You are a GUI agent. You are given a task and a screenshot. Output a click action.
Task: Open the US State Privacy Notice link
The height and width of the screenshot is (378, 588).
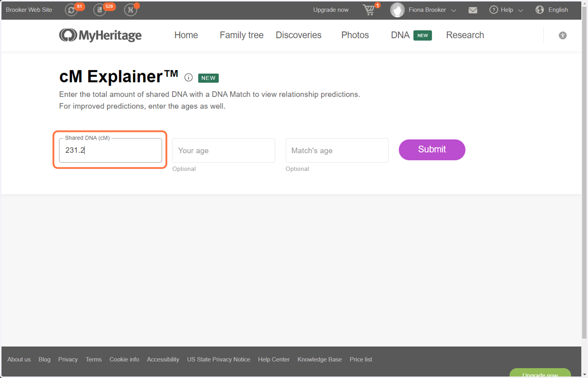tap(219, 359)
